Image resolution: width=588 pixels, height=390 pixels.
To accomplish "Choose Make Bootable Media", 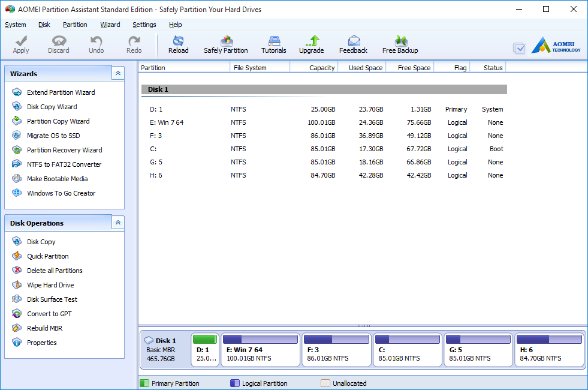I will (58, 179).
